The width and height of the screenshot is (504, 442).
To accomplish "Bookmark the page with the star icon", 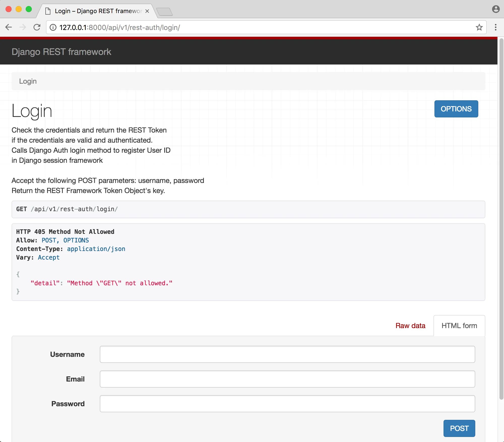I will 479,27.
